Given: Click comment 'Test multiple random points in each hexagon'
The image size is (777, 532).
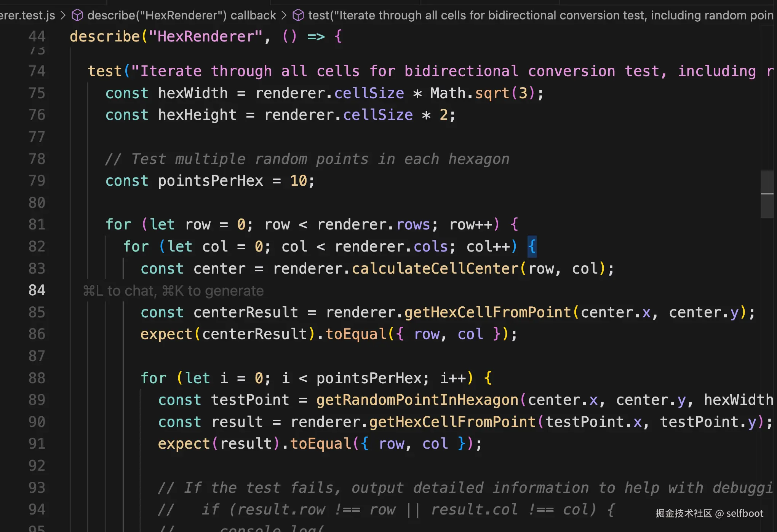Looking at the screenshot, I should tap(307, 159).
